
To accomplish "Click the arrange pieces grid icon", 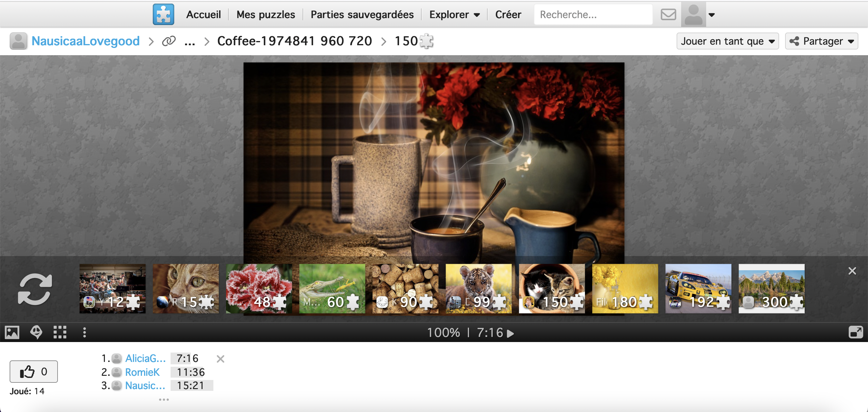I will 60,332.
